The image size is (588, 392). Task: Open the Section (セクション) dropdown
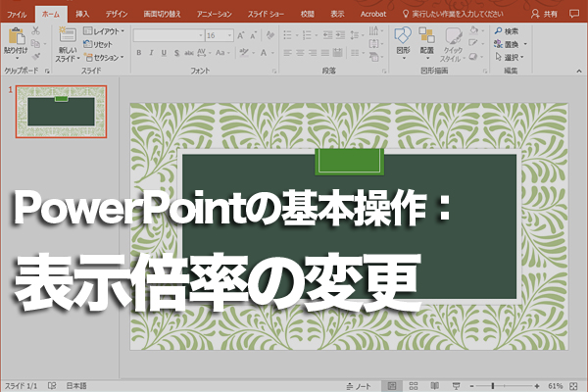(104, 58)
